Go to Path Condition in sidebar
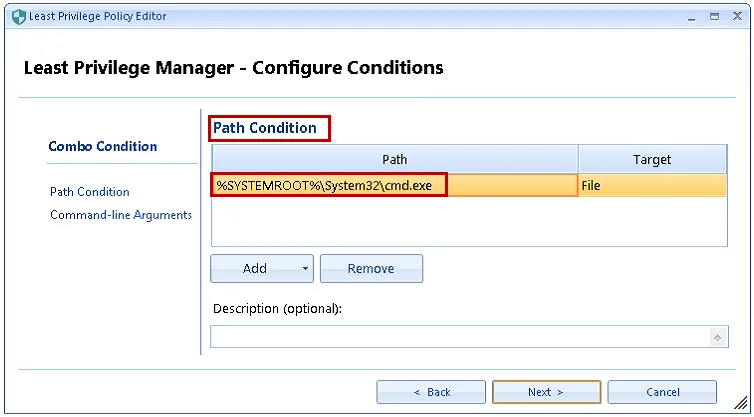This screenshot has height=417, width=754. tap(90, 192)
